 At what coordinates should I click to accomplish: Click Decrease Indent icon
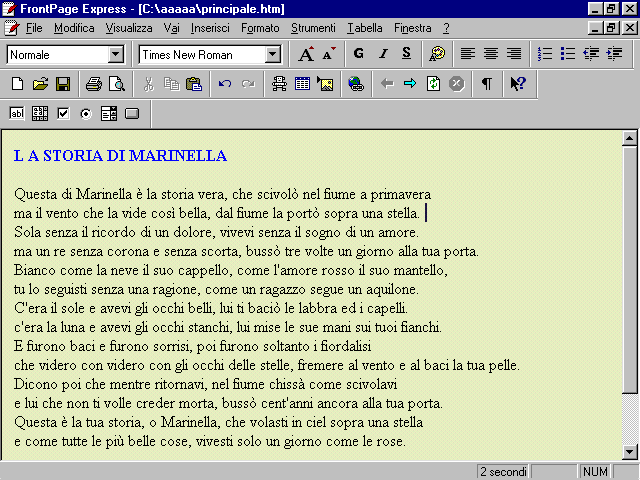591,54
